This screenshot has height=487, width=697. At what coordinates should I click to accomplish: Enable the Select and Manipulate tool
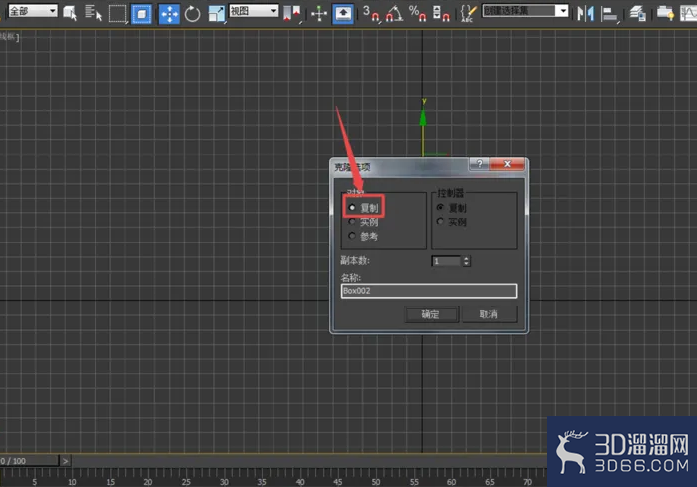[319, 14]
